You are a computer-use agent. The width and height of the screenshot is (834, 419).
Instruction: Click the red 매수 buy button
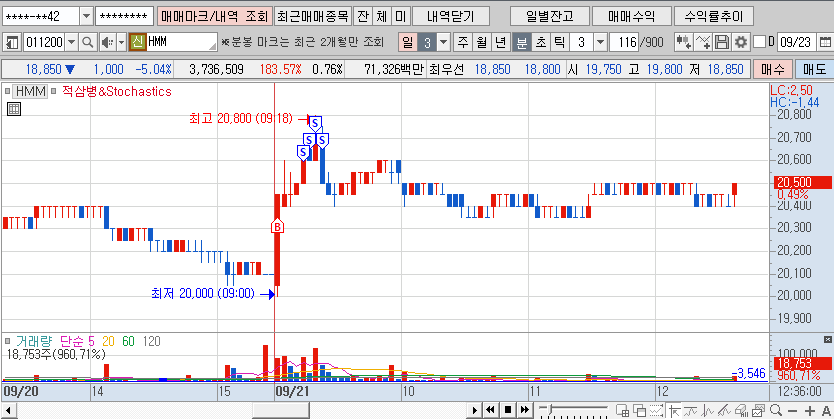[772, 69]
